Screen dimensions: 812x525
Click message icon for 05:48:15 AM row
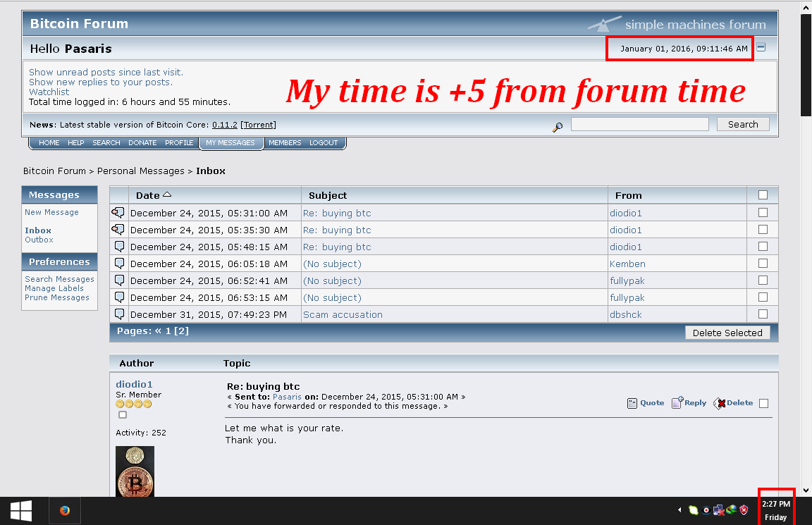(120, 247)
